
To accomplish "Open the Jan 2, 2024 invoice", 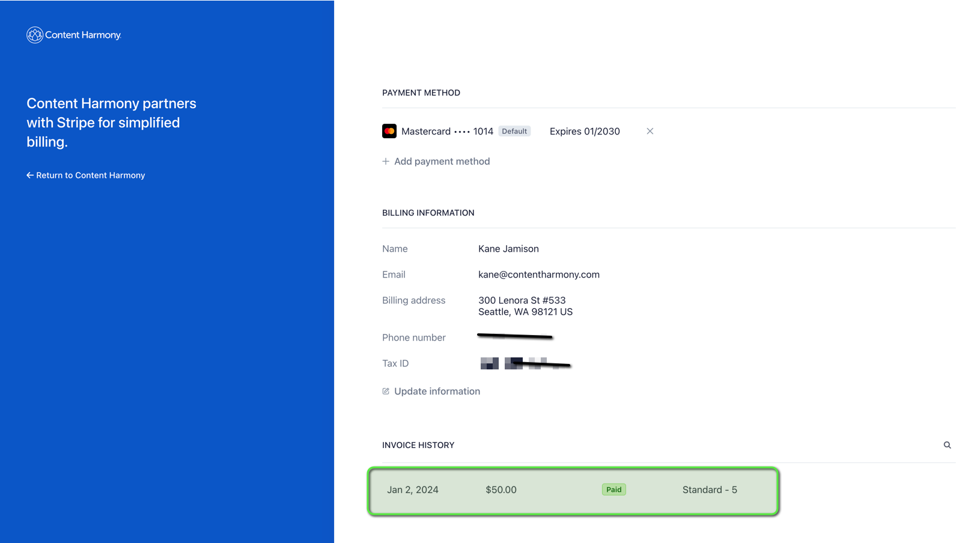I will coord(573,491).
